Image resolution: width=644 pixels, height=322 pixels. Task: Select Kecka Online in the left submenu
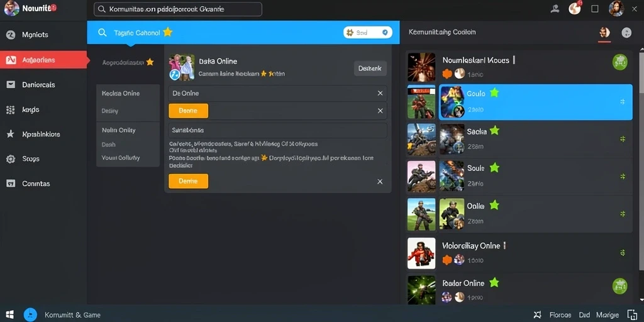point(121,93)
